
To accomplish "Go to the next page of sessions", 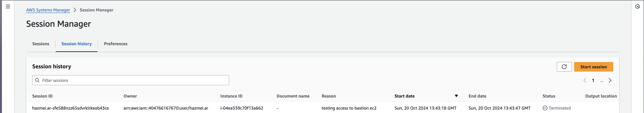I will (x=610, y=80).
